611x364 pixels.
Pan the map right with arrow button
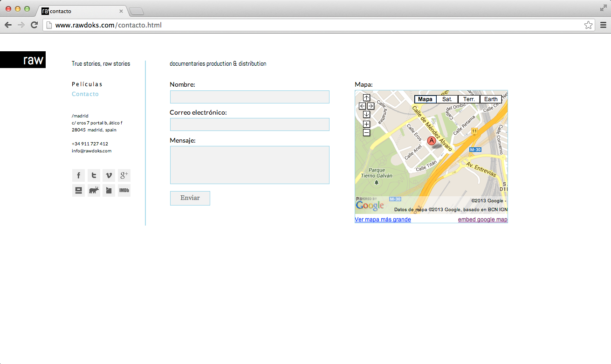(371, 106)
